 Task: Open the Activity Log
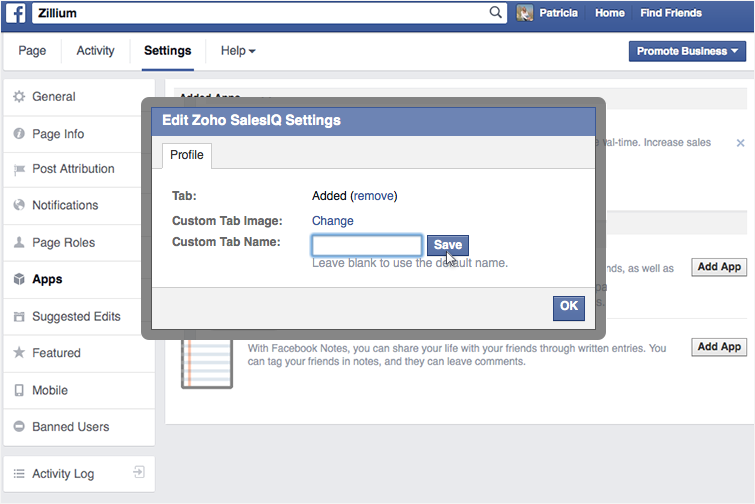point(79,474)
